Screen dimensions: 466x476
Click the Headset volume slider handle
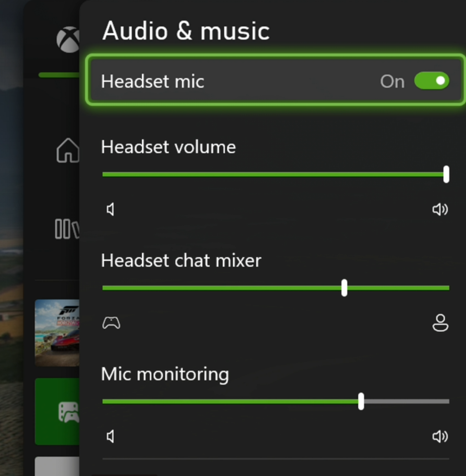[446, 174]
